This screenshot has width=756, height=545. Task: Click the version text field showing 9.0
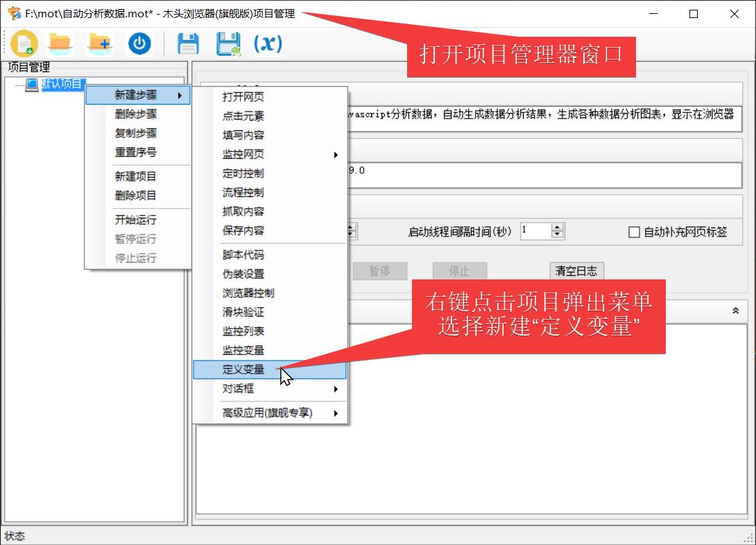tap(544, 175)
